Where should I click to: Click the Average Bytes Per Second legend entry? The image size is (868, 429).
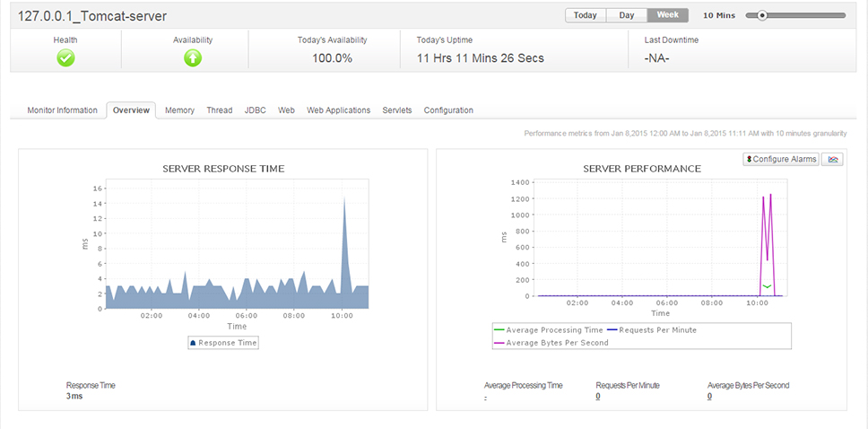point(551,343)
